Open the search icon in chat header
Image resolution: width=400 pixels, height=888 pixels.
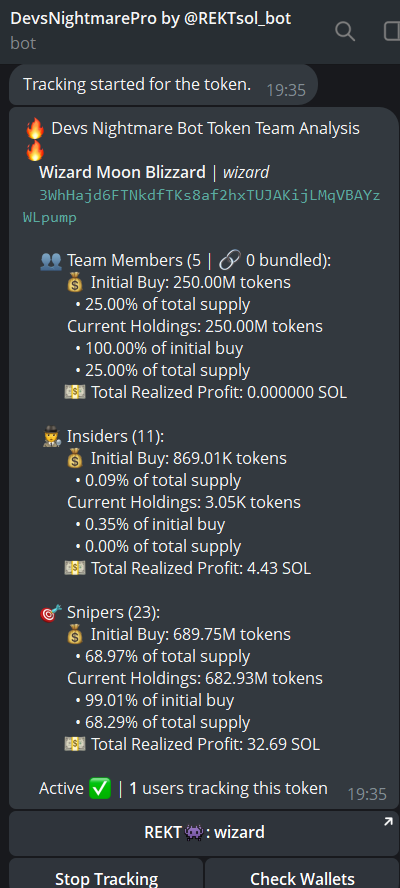(x=344, y=31)
